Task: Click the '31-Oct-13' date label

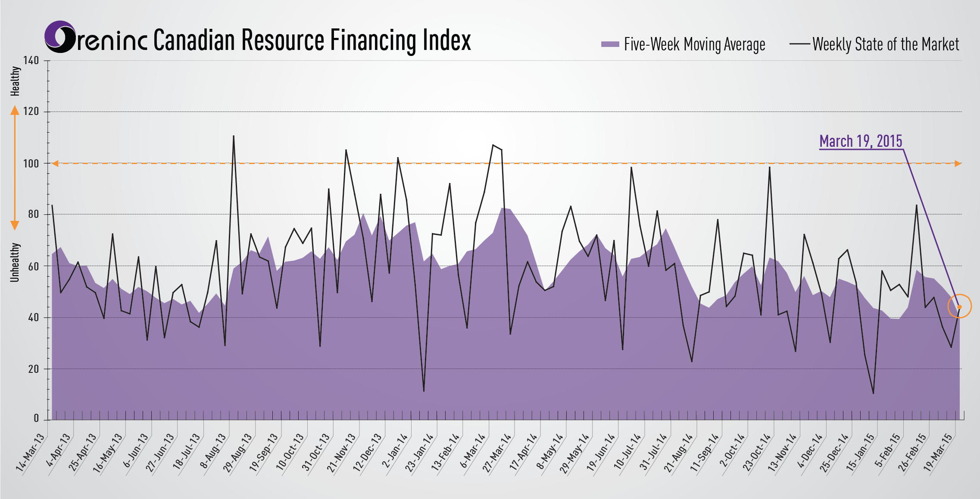Action: click(316, 452)
